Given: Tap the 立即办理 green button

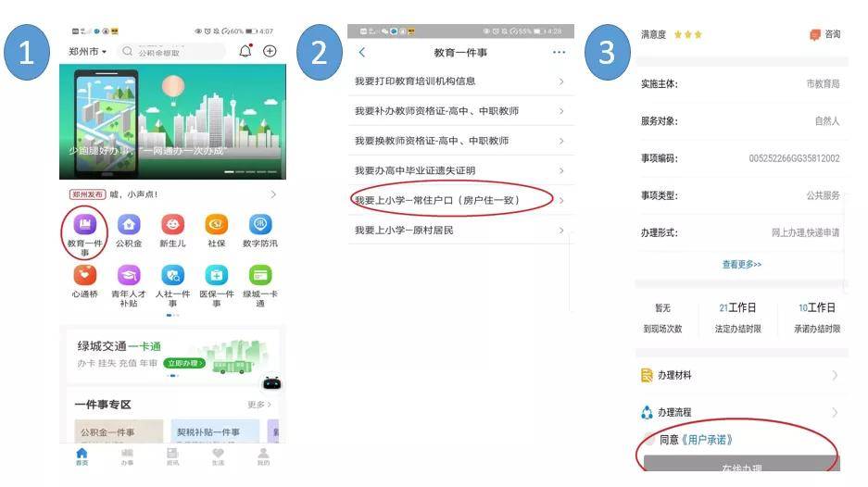Looking at the screenshot, I should coord(184,363).
